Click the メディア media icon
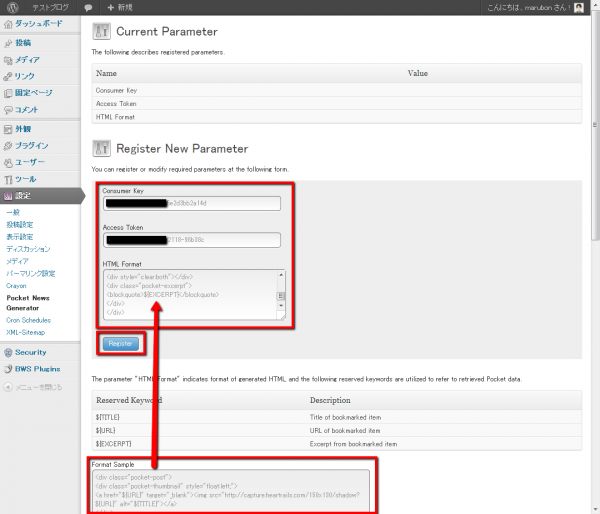The width and height of the screenshot is (600, 514). (x=8, y=60)
